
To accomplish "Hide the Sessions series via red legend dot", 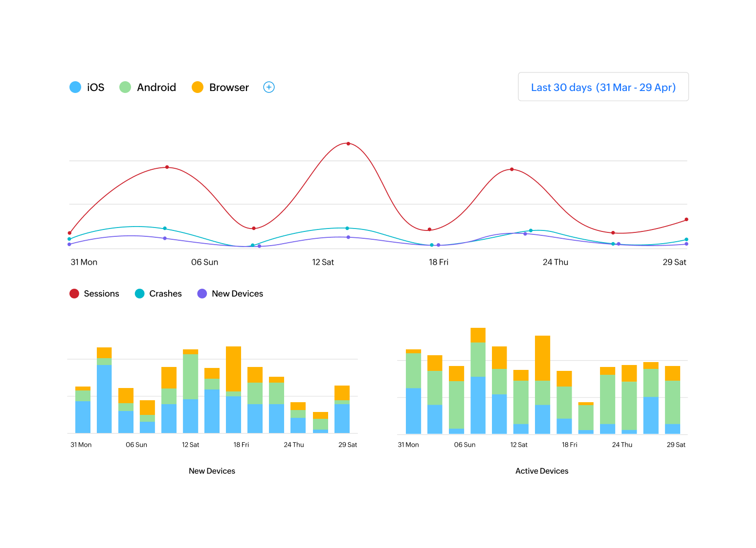I will coord(74,294).
